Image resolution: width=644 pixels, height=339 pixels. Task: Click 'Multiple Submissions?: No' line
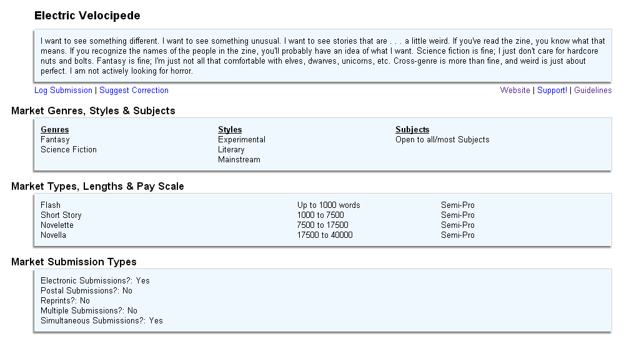(x=89, y=311)
